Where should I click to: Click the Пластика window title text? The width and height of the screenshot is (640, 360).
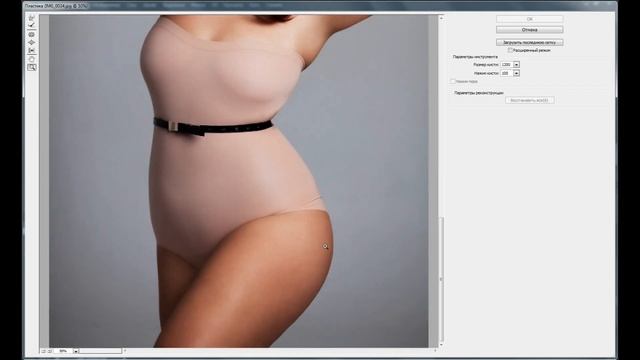pyautogui.click(x=56, y=6)
